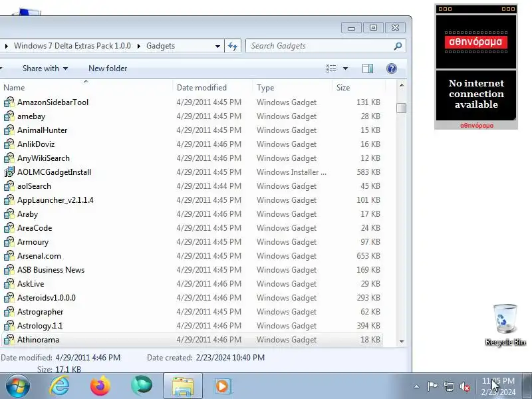Screen dimensions: 532x399
Task: Click the Astrology.1.1 gadget file icon
Action: point(9,325)
